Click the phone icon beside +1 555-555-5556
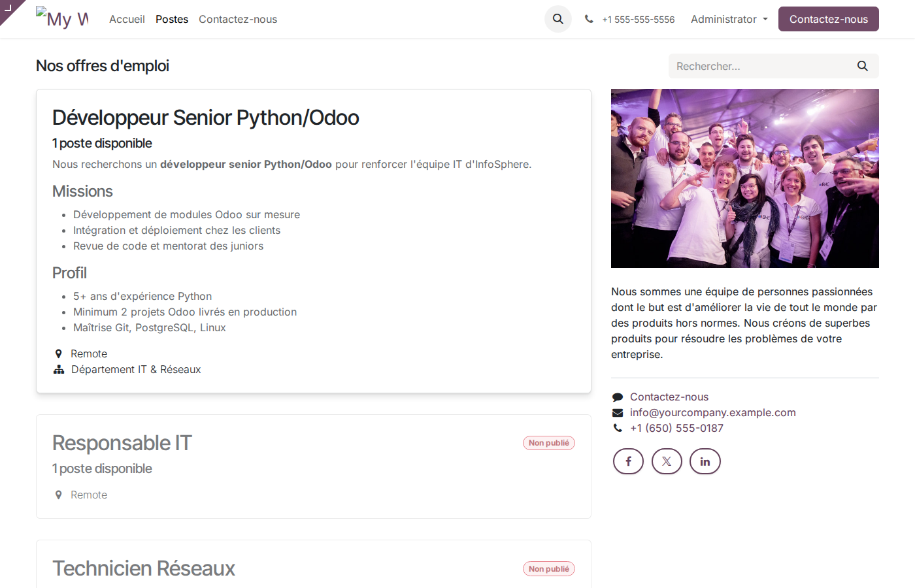The image size is (915, 588). pyautogui.click(x=590, y=19)
